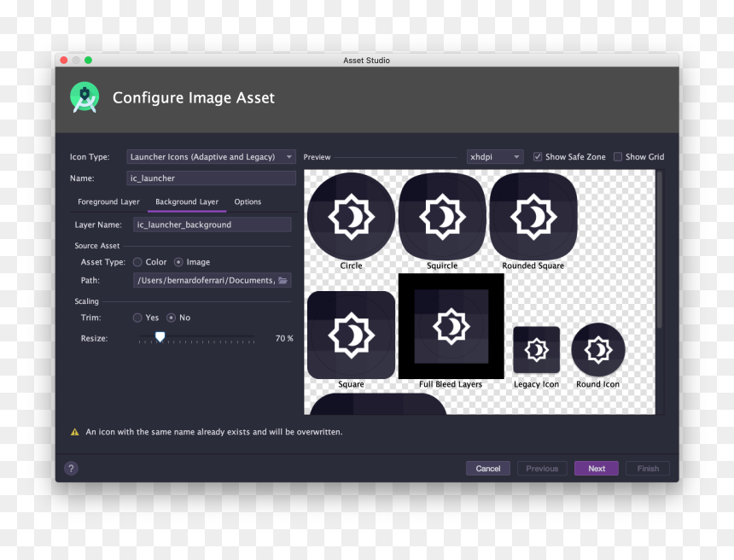Click the Cancel button
The image size is (734, 560).
(x=488, y=468)
